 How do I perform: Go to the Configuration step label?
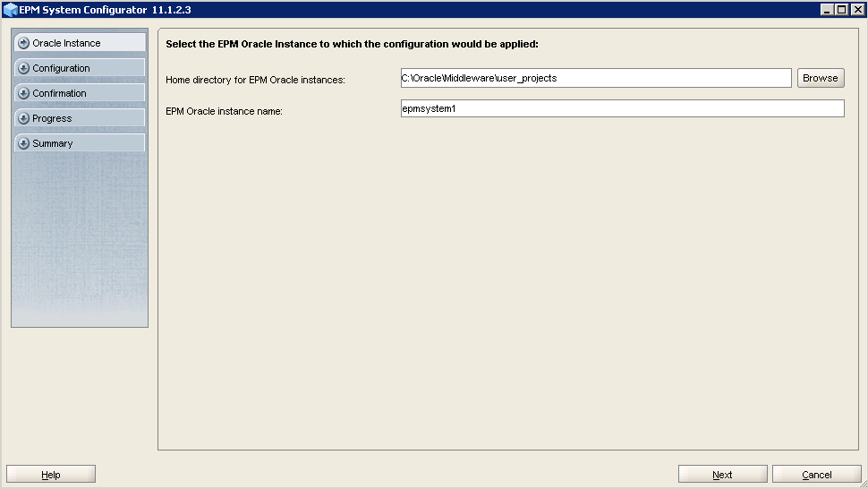pos(61,68)
